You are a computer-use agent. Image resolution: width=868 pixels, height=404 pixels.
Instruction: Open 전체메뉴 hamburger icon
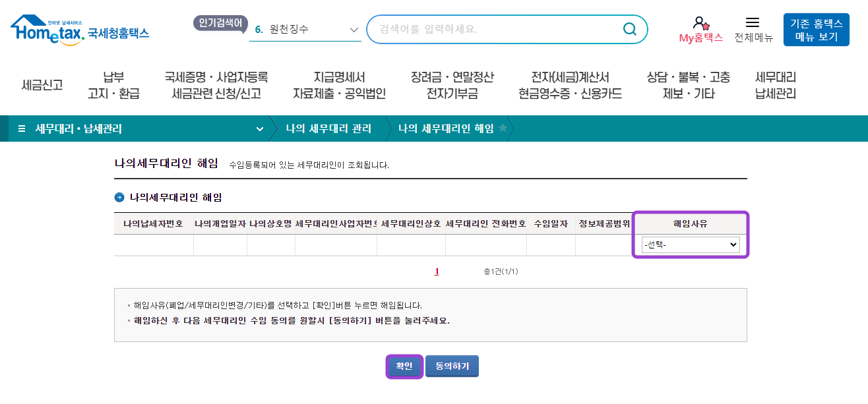coord(753,22)
